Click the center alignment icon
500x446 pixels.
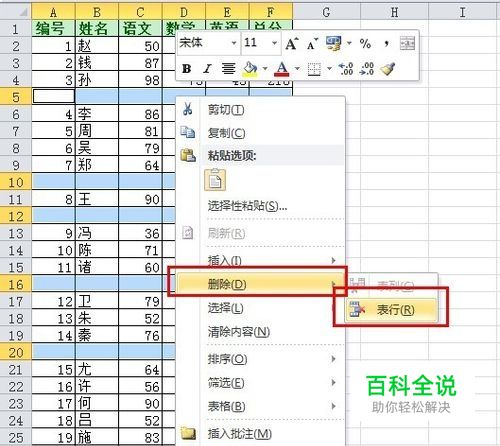pos(228,69)
